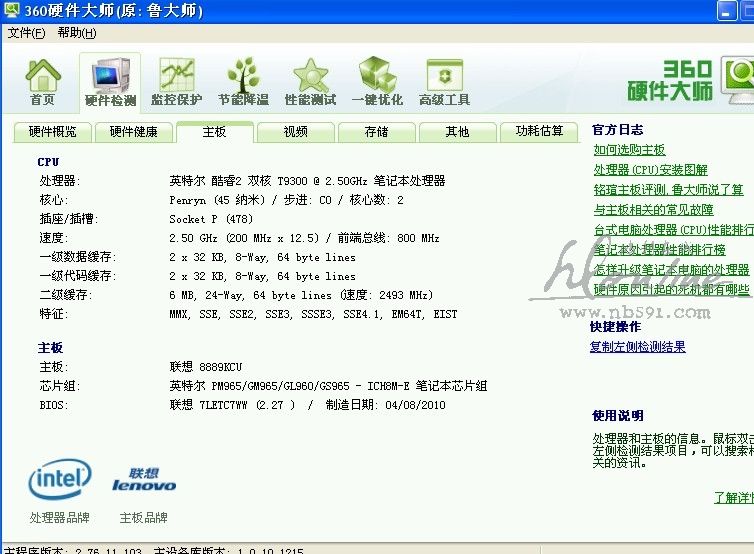The image size is (754, 554).
Task: Click the 复制左侧检测结果 link
Action: coord(638,347)
